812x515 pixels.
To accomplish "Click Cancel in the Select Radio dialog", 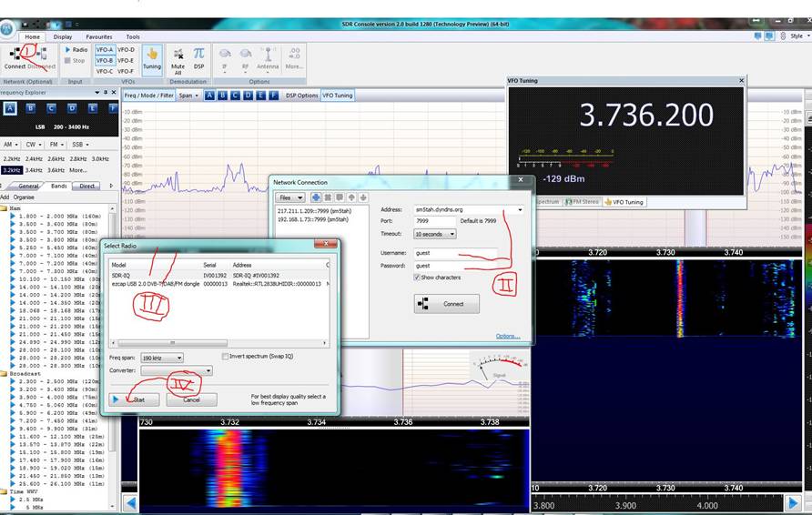I will (x=191, y=399).
